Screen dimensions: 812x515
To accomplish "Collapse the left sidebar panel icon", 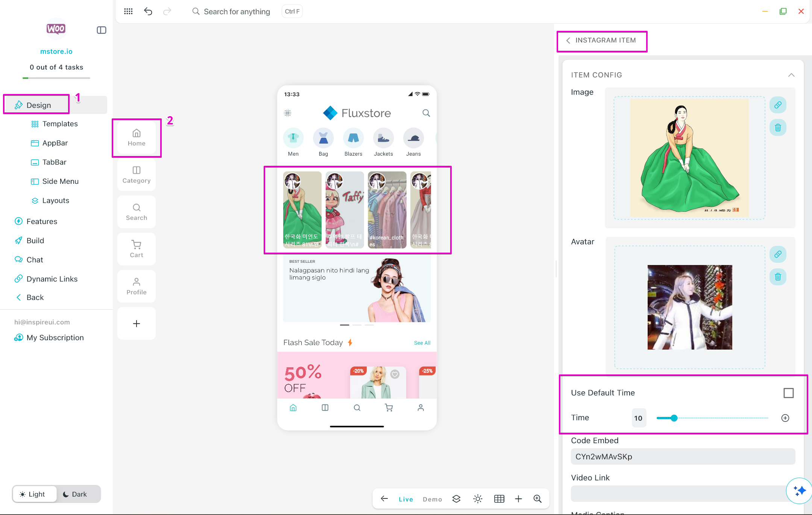I will [102, 30].
